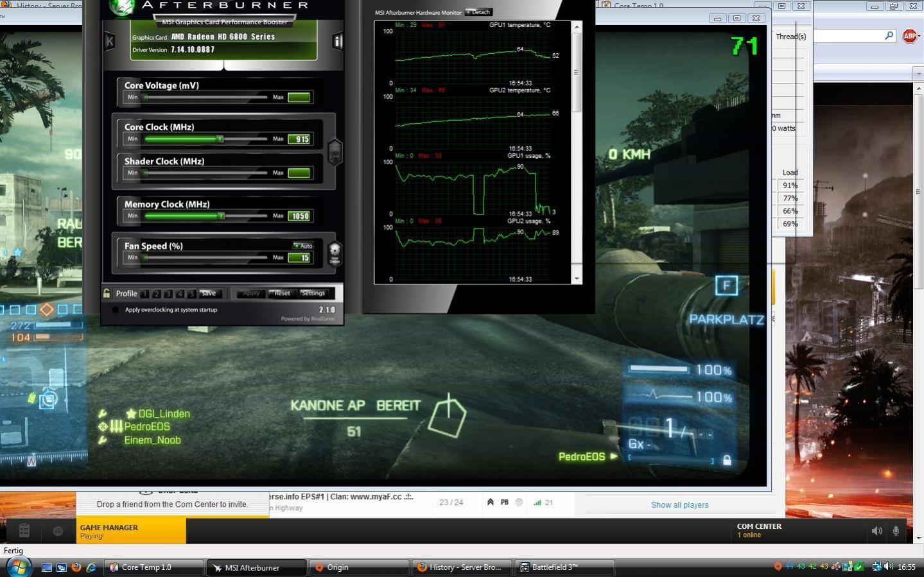
Task: Click the 91% load value in Core Temp
Action: coord(790,185)
